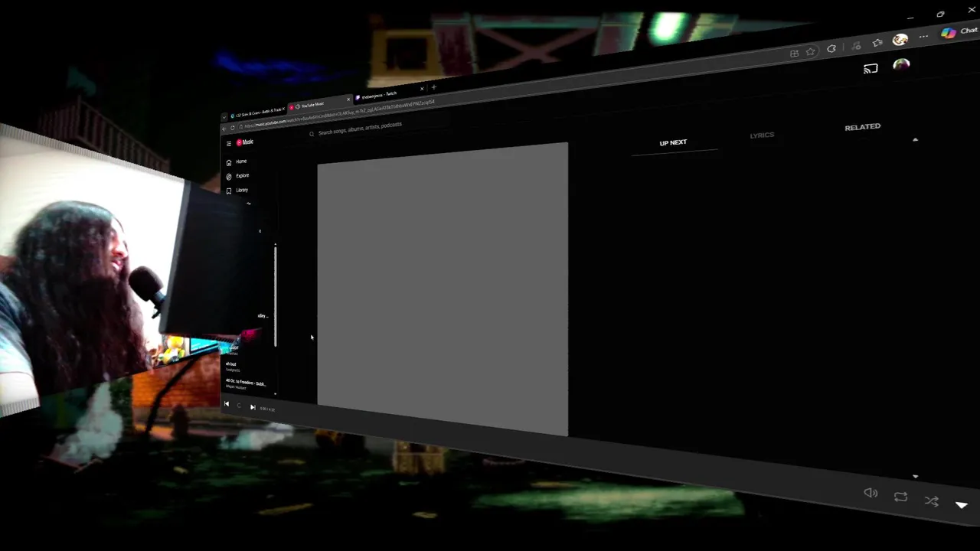Click the gray album art placeholder
This screenshot has width=980, height=551.
[443, 289]
